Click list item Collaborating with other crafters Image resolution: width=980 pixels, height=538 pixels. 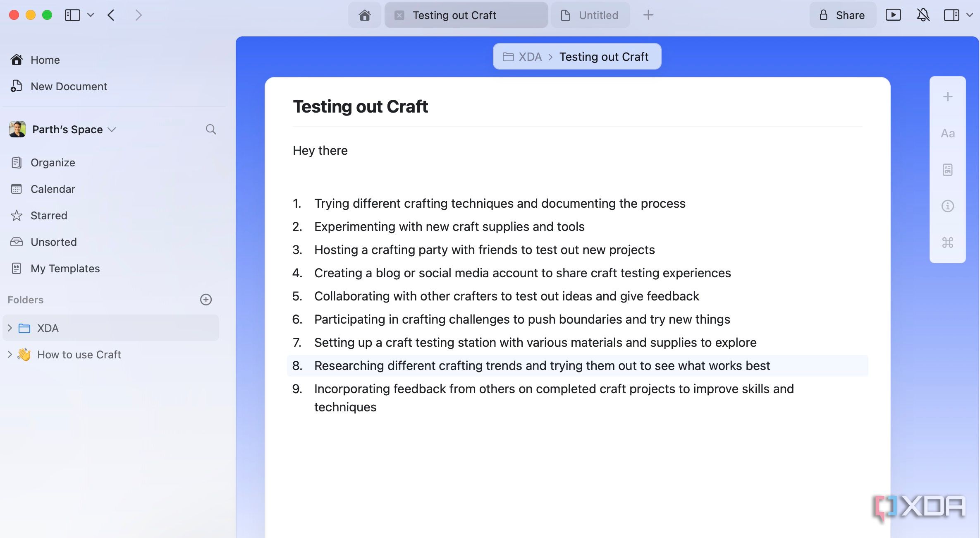(507, 296)
